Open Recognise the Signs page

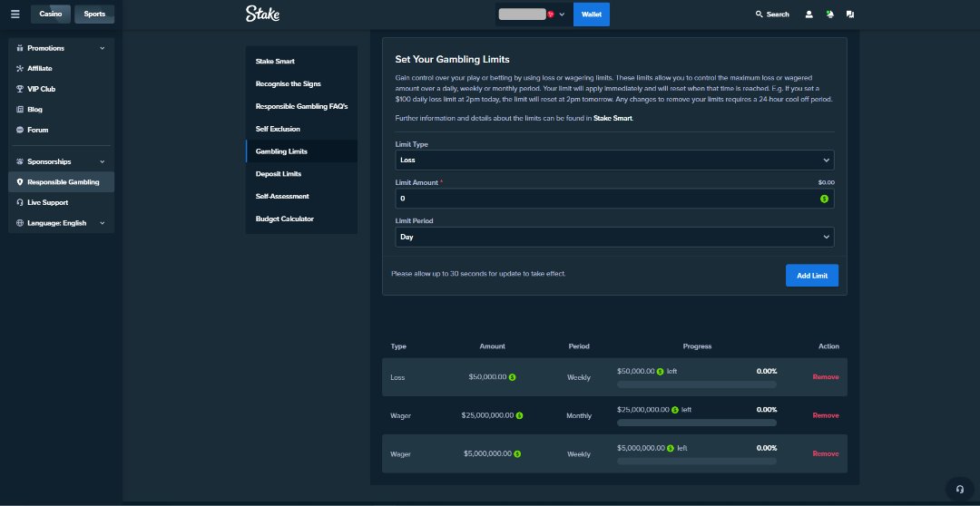pos(302,83)
